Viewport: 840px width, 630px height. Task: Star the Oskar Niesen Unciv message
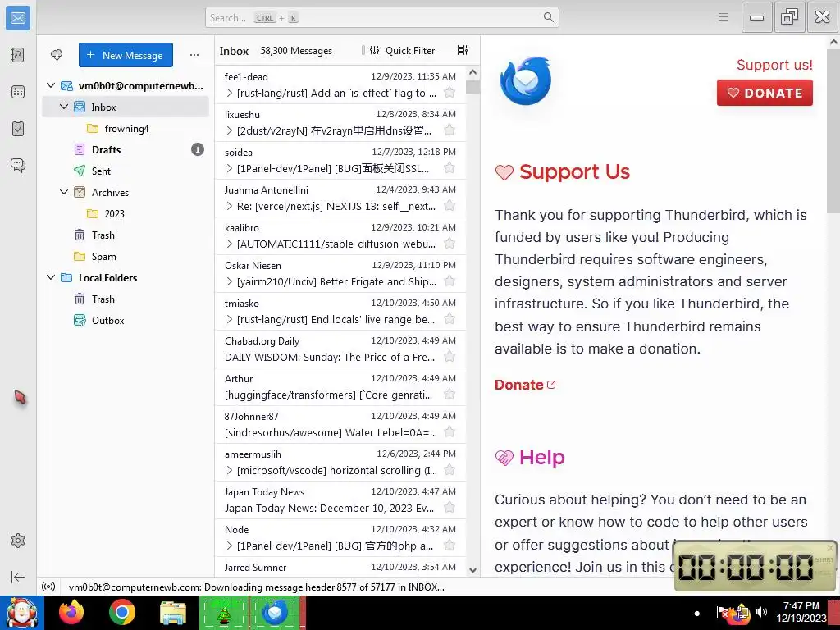[x=450, y=281]
